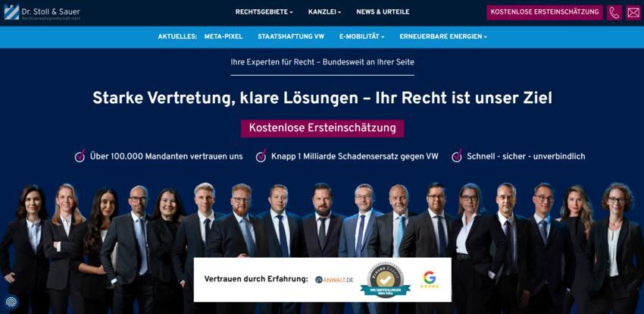Click the anwalt.de logo badge
The width and height of the screenshot is (644, 314).
click(334, 280)
